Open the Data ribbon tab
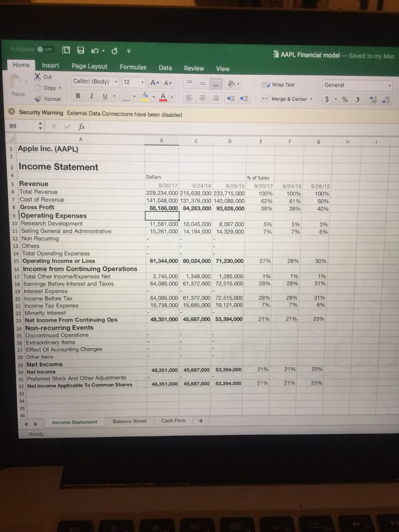 point(165,68)
